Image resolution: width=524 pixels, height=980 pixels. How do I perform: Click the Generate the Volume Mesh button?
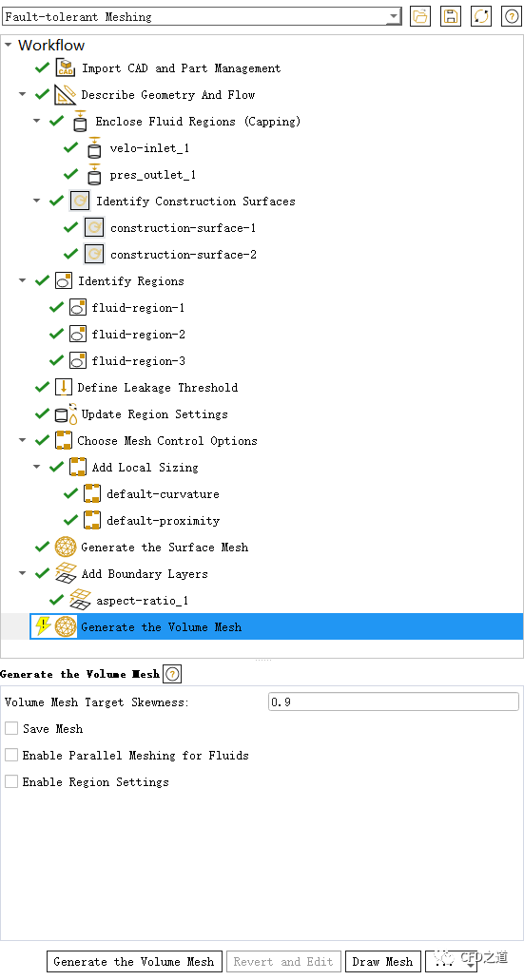[134, 961]
